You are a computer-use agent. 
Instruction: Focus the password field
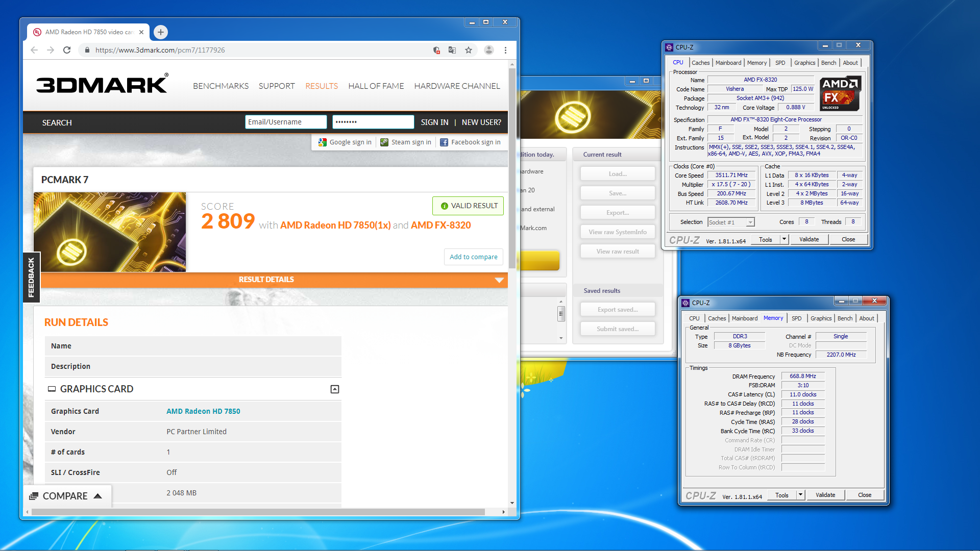pyautogui.click(x=373, y=122)
